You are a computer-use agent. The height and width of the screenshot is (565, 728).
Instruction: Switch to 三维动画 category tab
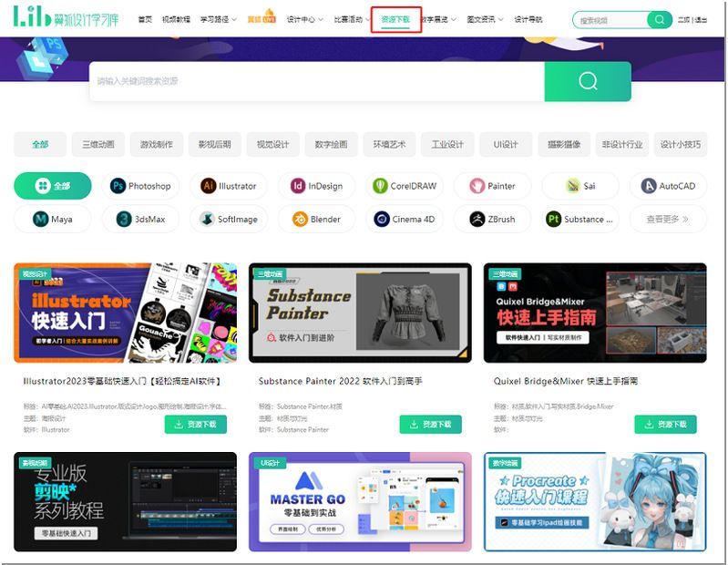[x=98, y=144]
